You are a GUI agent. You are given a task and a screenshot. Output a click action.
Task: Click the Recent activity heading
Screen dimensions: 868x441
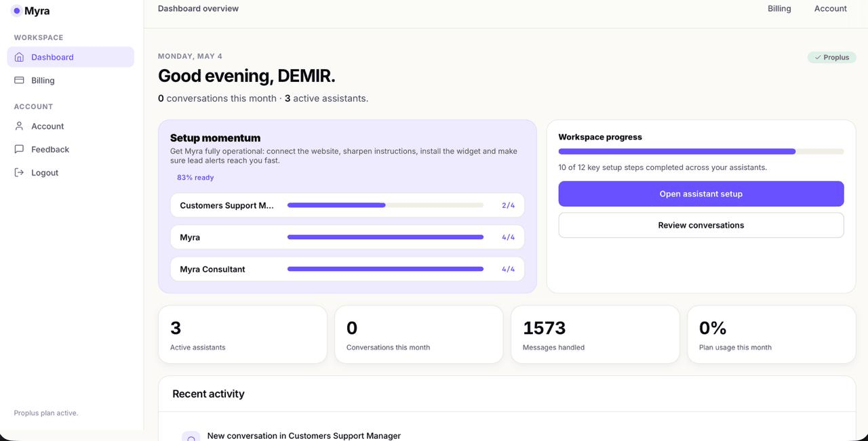pyautogui.click(x=208, y=394)
